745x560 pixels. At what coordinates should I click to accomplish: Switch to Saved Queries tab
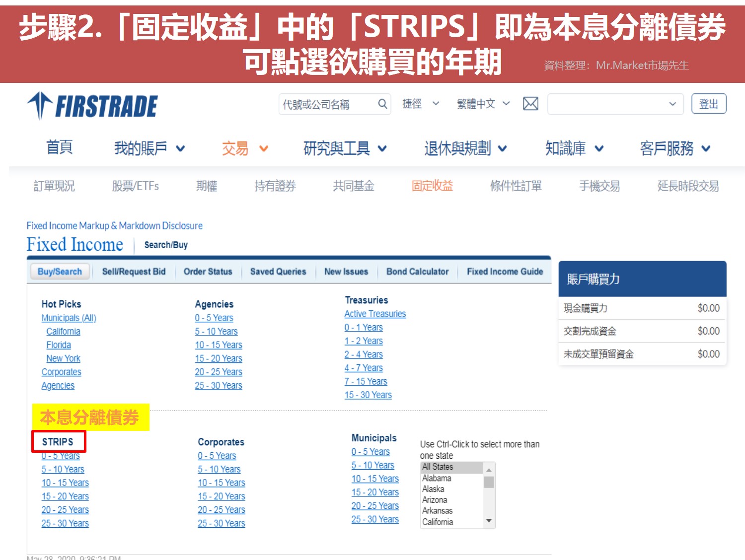pos(278,272)
